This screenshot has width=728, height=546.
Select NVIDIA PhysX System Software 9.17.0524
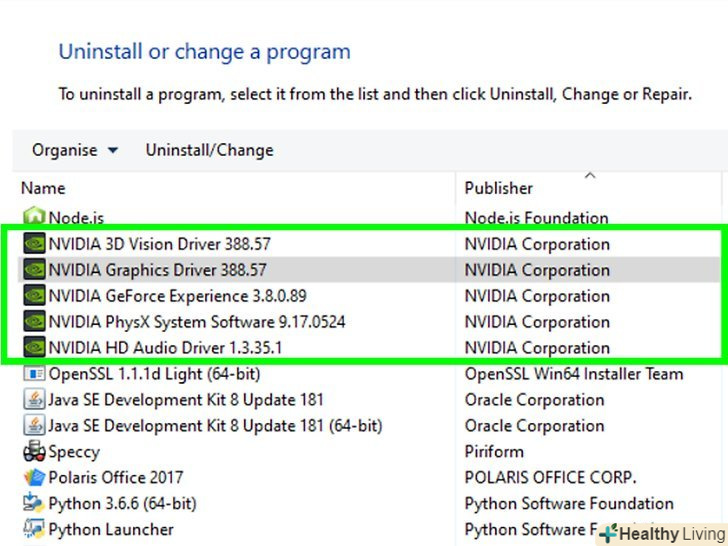pyautogui.click(x=197, y=322)
